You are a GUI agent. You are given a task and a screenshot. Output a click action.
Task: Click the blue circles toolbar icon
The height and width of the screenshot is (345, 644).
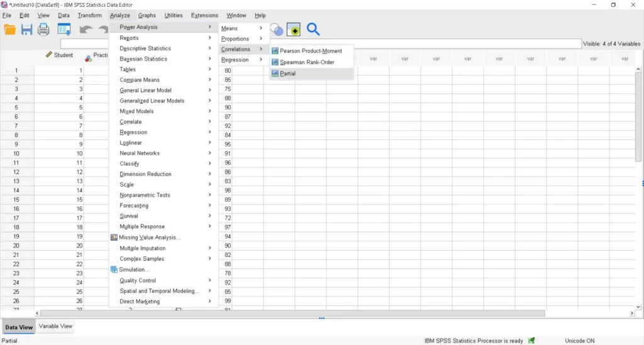(277, 30)
